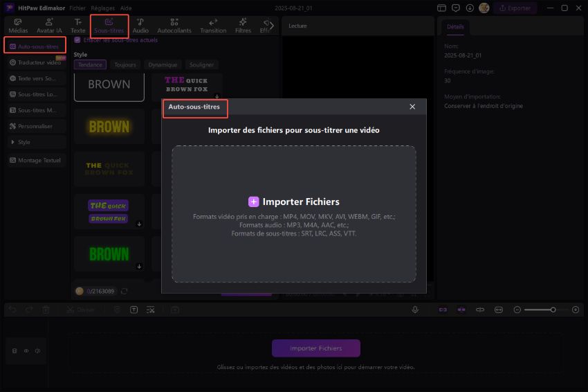The image size is (588, 392).
Task: Delete selected clip with trash icon
Action: [x=46, y=310]
